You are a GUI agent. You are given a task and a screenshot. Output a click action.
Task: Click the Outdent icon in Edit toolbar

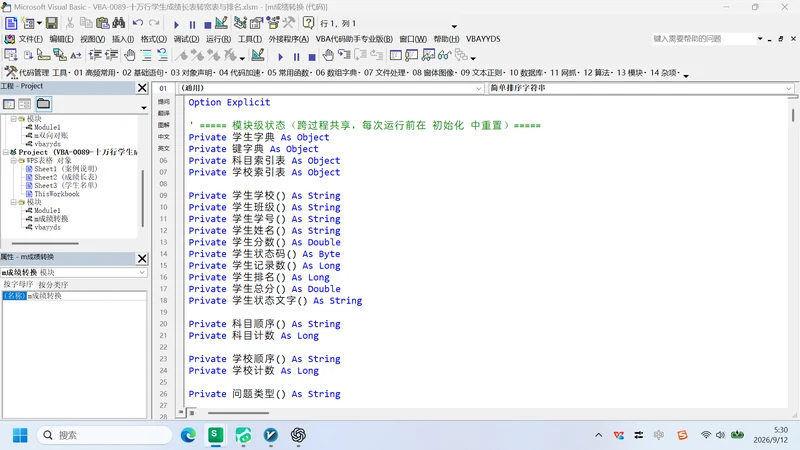click(111, 55)
